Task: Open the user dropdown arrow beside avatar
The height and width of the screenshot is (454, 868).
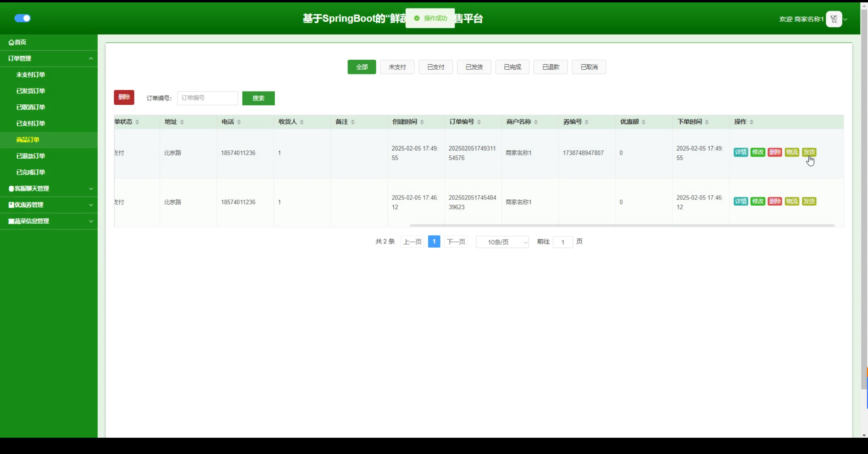Action: (845, 19)
